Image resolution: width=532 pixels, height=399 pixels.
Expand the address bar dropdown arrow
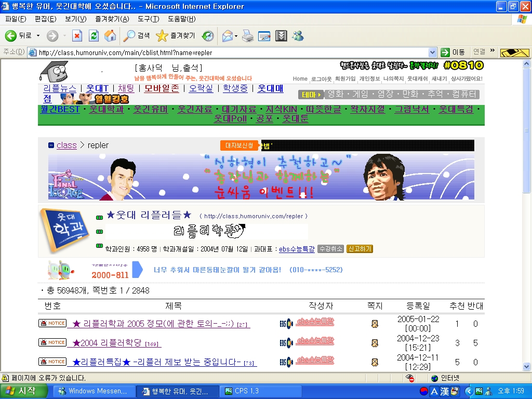click(x=432, y=52)
